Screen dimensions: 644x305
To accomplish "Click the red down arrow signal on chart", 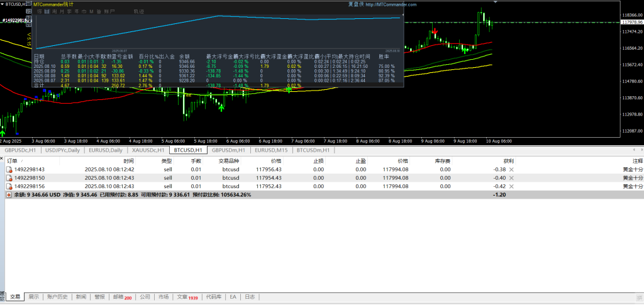I will click(435, 30).
